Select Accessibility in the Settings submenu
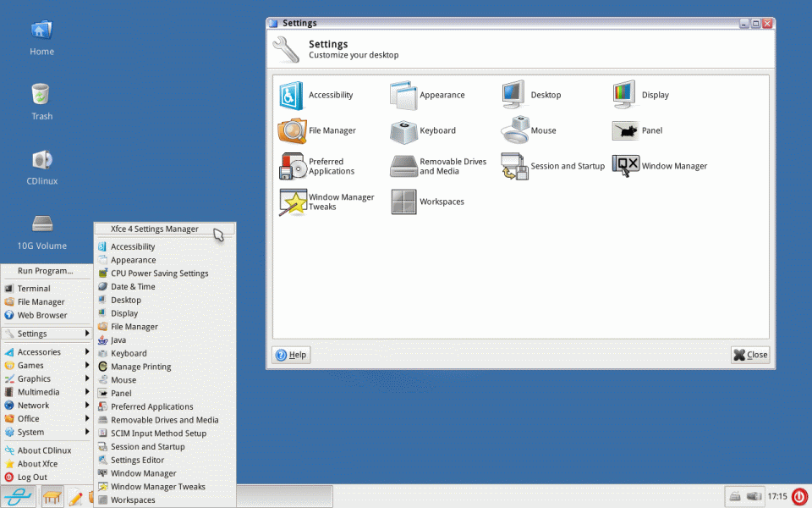 (x=165, y=247)
